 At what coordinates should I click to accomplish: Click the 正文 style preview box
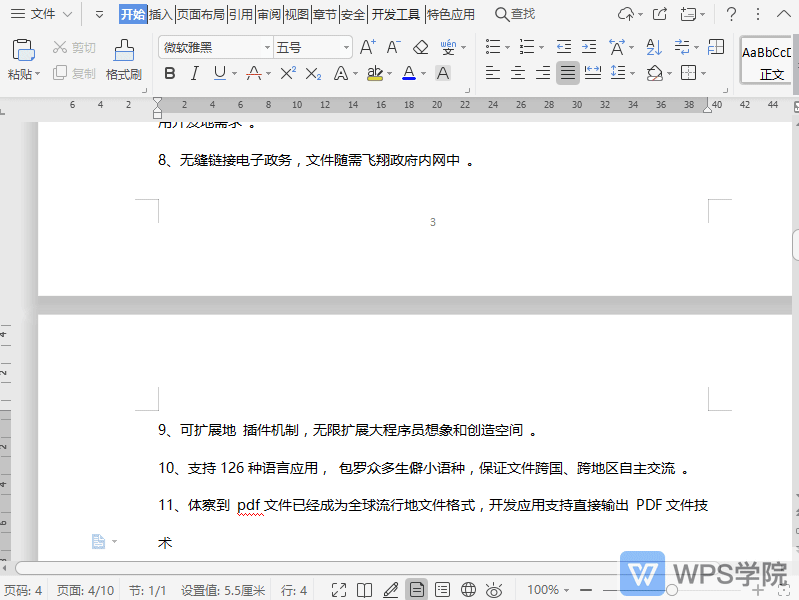(768, 62)
